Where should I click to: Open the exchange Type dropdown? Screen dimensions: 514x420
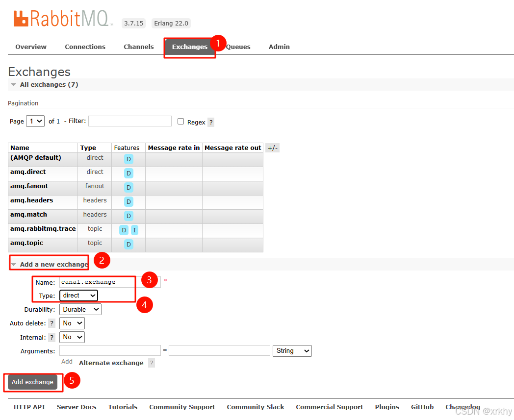(78, 296)
